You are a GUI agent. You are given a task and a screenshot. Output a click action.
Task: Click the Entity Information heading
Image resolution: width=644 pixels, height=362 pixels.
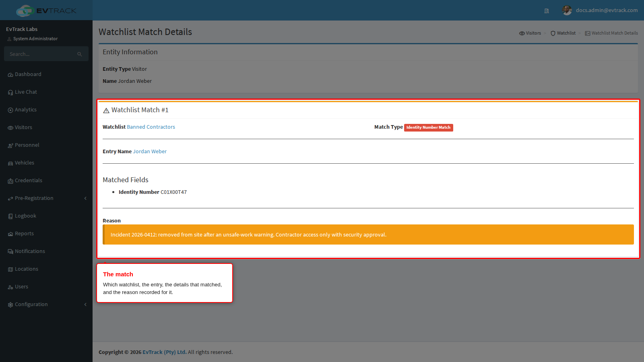click(x=130, y=52)
